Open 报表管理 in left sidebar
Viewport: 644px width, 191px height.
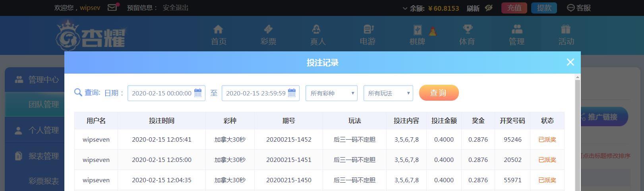35,156
